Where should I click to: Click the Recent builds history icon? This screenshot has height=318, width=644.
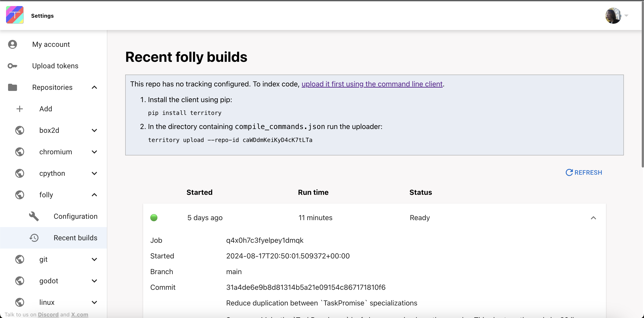coord(34,238)
